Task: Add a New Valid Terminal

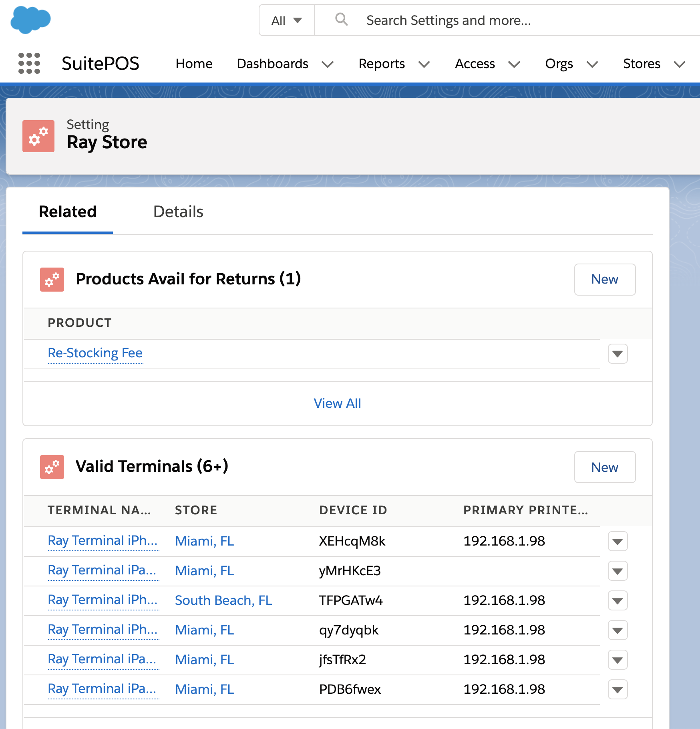Action: [x=604, y=467]
